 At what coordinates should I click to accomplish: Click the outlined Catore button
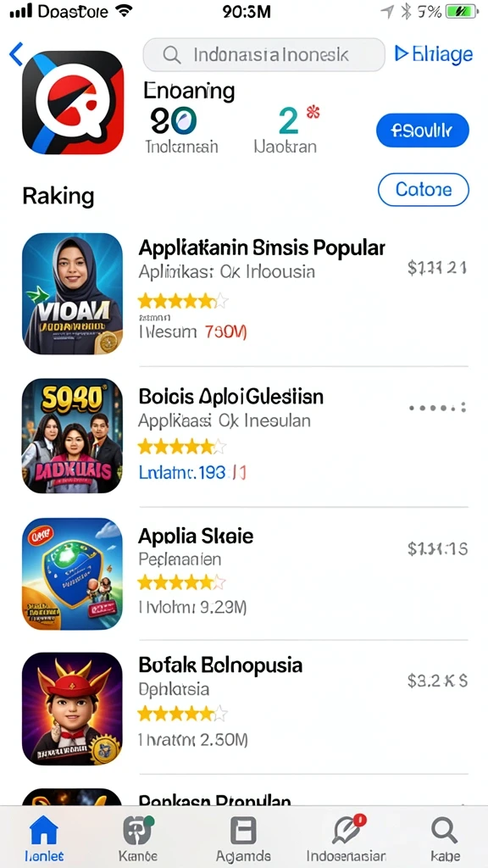point(424,189)
